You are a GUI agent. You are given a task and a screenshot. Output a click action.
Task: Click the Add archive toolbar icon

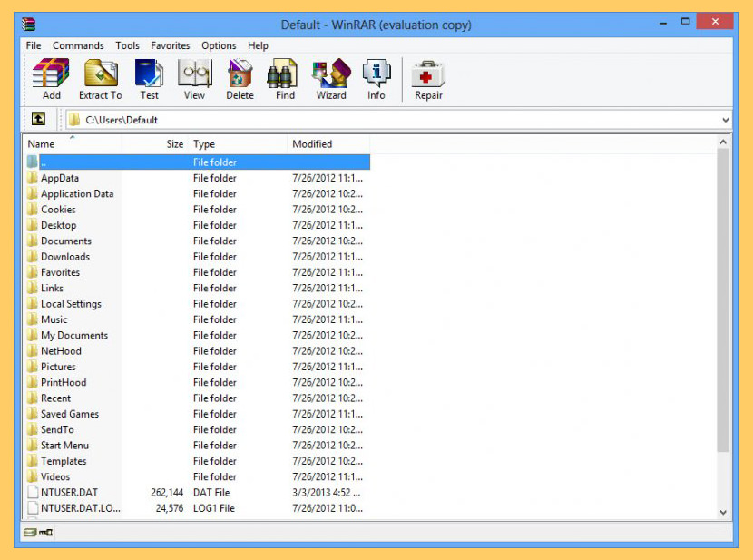pos(51,73)
